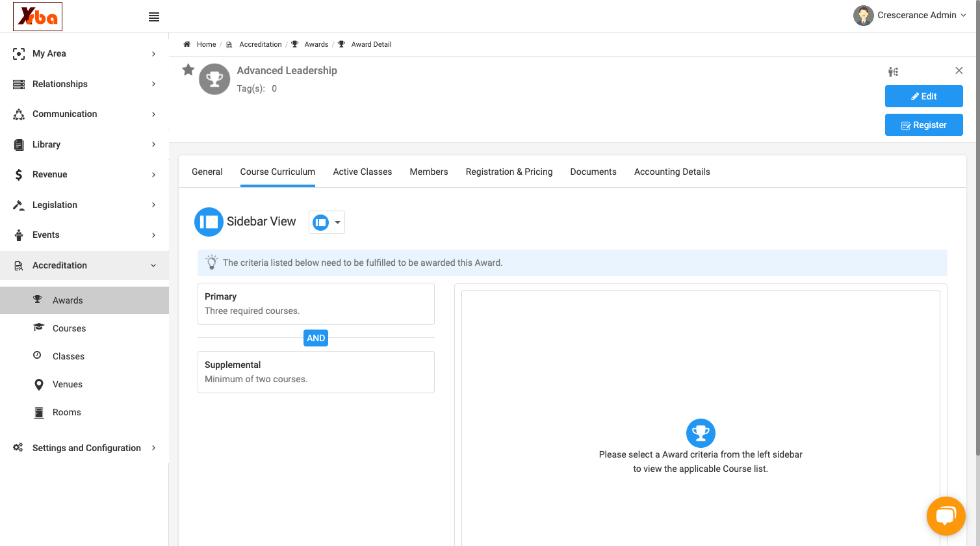Open the Active Classes tab
980x546 pixels.
pyautogui.click(x=363, y=172)
